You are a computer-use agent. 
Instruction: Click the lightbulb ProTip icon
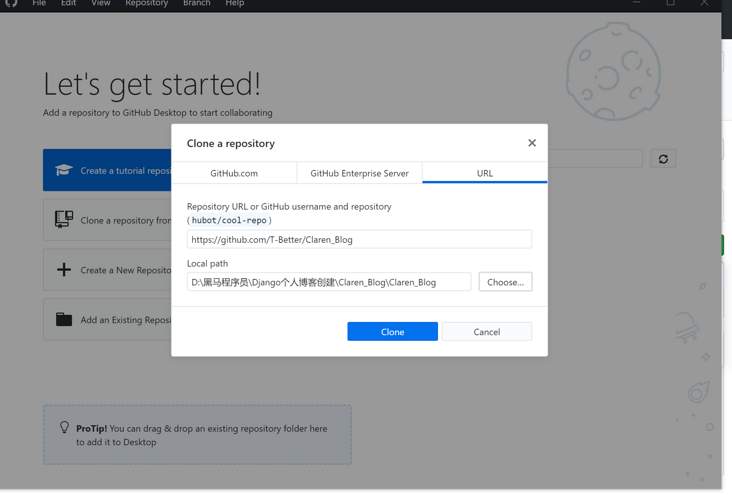[64, 427]
